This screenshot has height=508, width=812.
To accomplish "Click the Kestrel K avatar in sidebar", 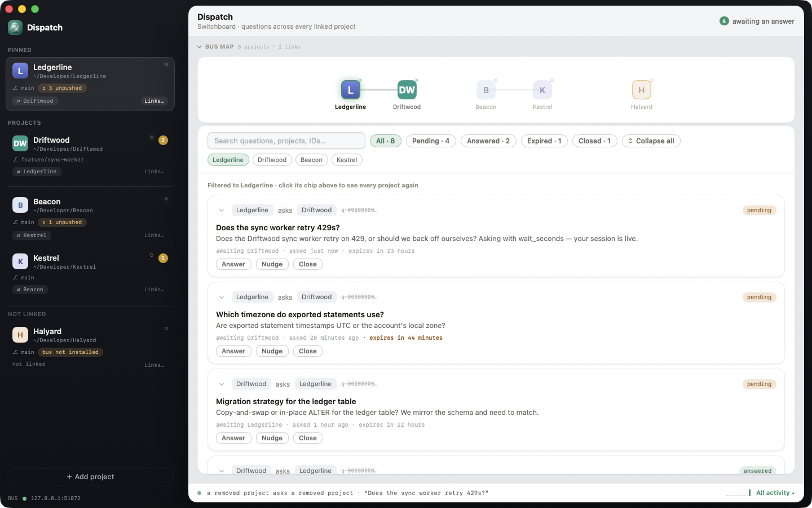I will (20, 261).
